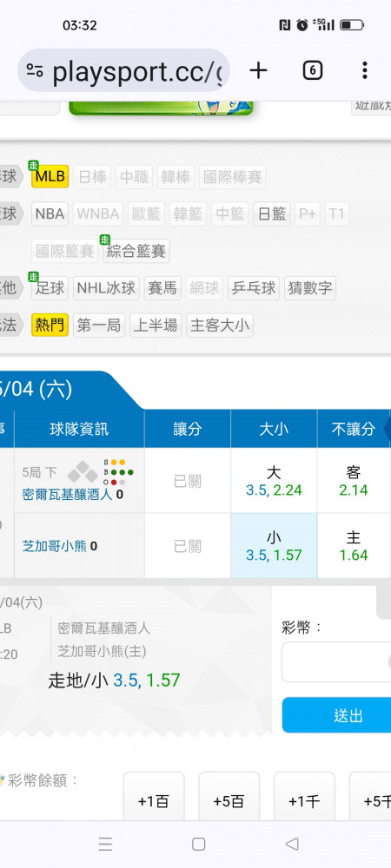Tap the alarm clock status icon
The width and height of the screenshot is (391, 868).
[302, 25]
